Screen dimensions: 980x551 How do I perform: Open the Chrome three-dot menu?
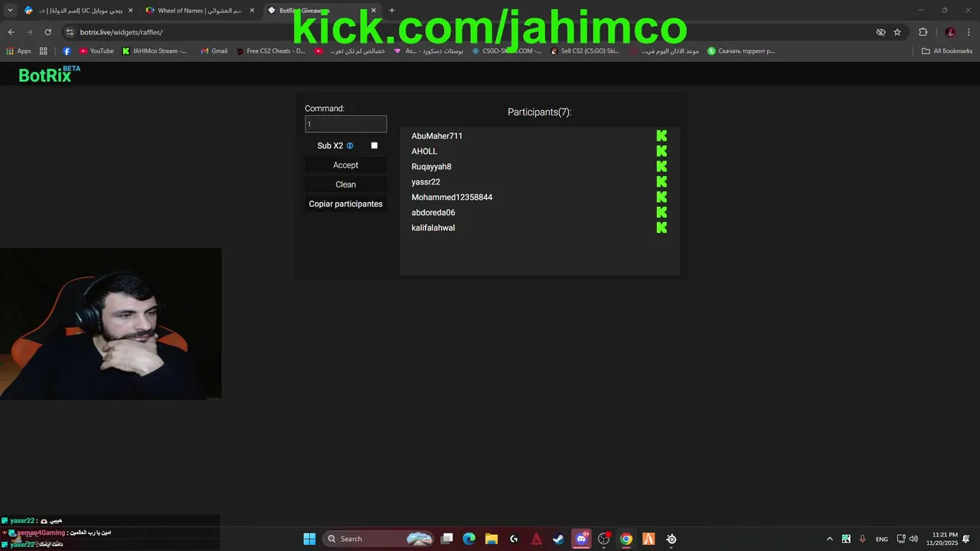click(969, 32)
